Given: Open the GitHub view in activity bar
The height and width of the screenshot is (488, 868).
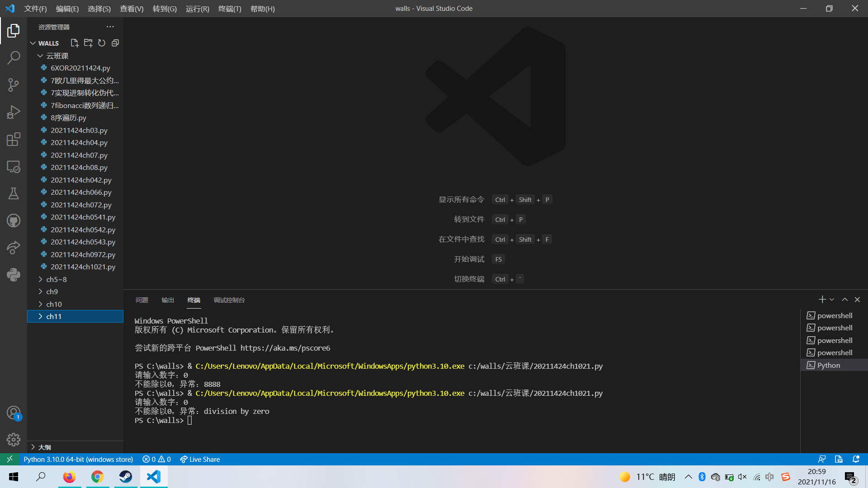Looking at the screenshot, I should 14,221.
